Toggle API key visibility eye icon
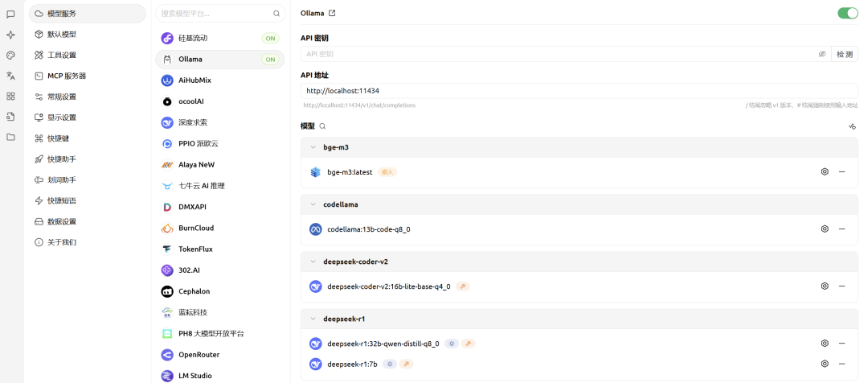The width and height of the screenshot is (868, 383). 822,55
